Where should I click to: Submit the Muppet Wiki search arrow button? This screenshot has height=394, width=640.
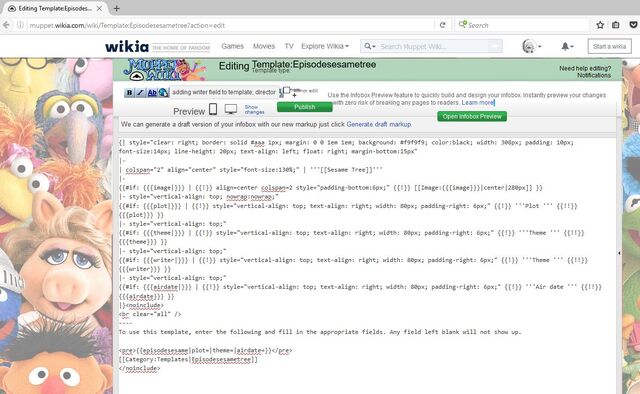(496, 47)
